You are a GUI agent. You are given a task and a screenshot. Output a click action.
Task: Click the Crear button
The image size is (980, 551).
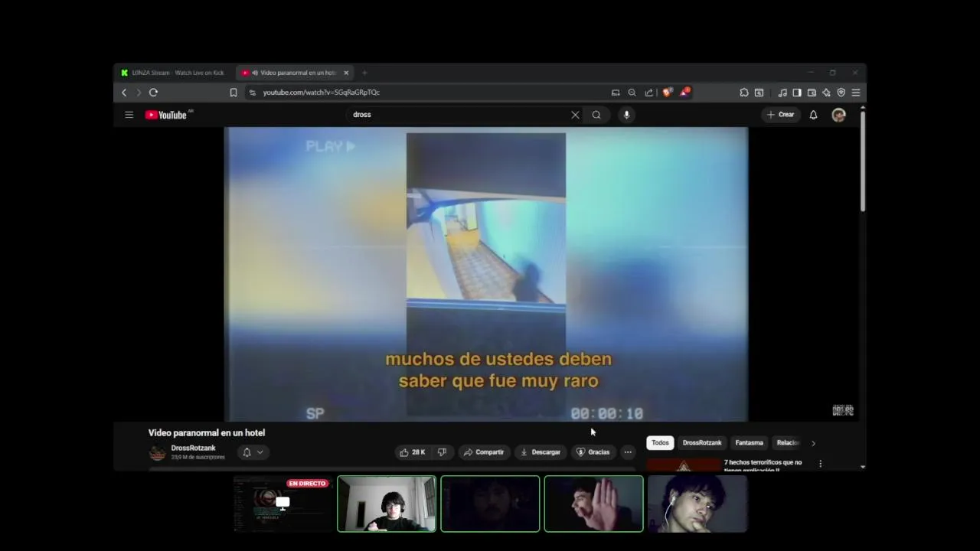(781, 115)
